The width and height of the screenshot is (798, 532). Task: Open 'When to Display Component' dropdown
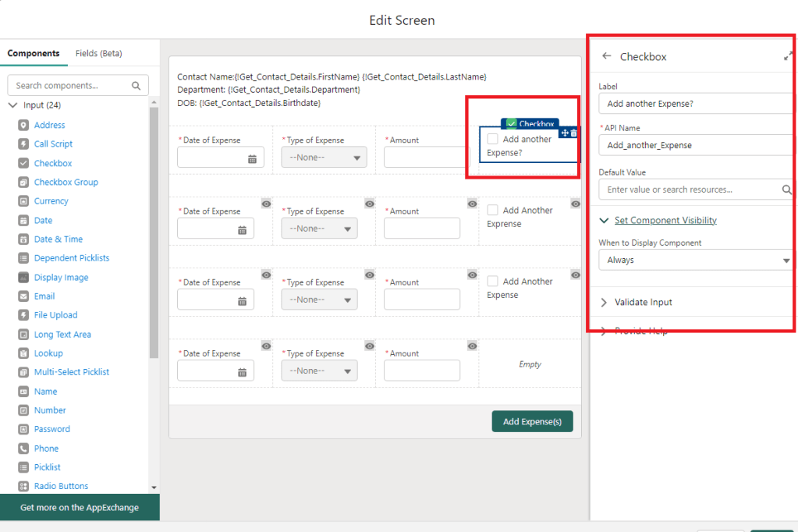click(694, 260)
